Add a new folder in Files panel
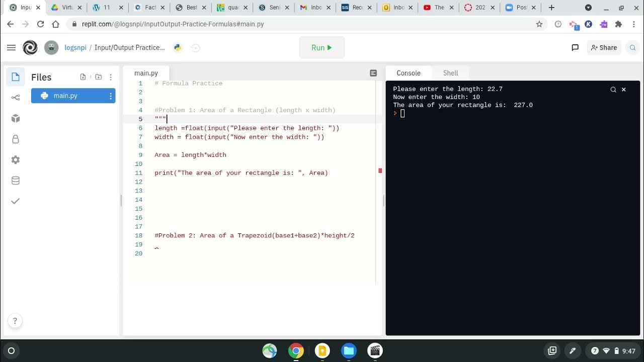Image resolution: width=644 pixels, height=362 pixels. (99, 77)
